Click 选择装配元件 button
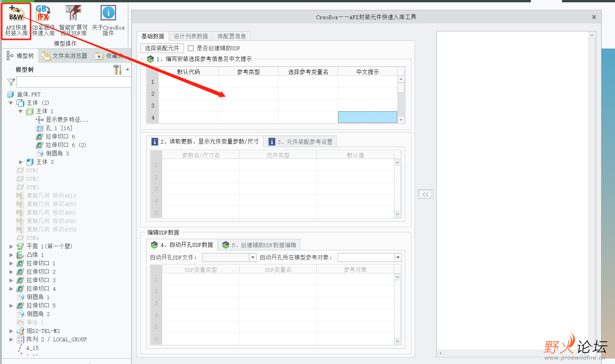This screenshot has width=615, height=364. (162, 48)
